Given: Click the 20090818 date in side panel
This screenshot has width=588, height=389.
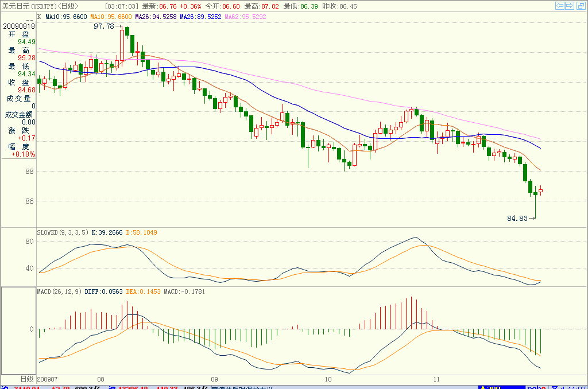Looking at the screenshot, I should 19,26.
